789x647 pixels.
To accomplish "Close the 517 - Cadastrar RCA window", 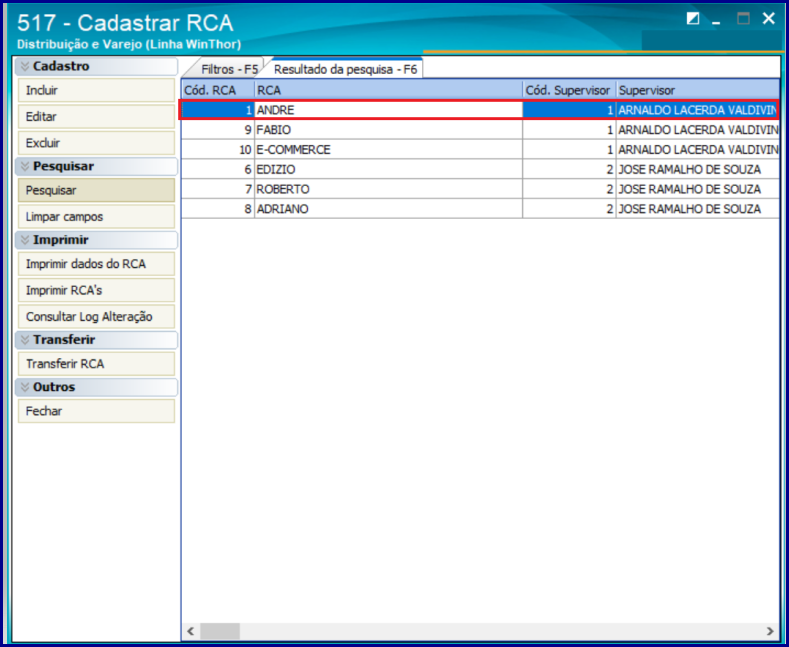I will [768, 19].
